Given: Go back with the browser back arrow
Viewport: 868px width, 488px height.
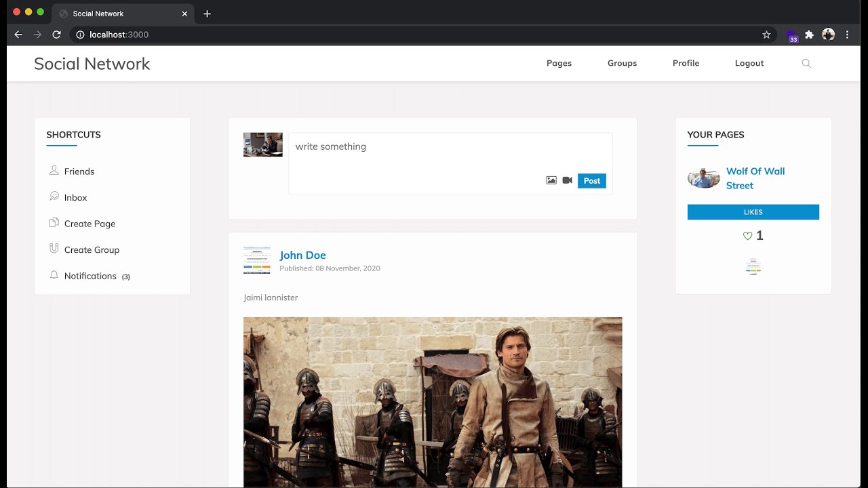Looking at the screenshot, I should (18, 35).
